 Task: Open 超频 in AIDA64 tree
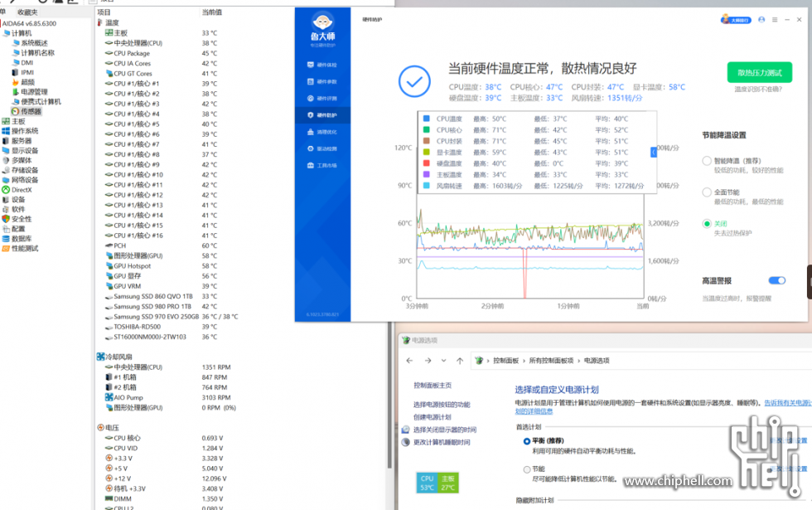(23, 82)
